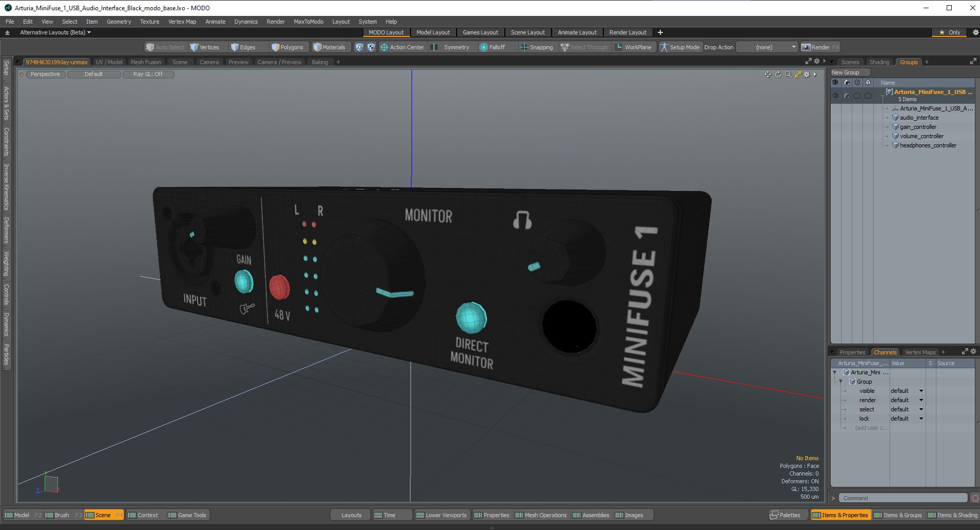Click the top-right layout settings gear
Viewport: 980px width, 530px height.
(975, 32)
